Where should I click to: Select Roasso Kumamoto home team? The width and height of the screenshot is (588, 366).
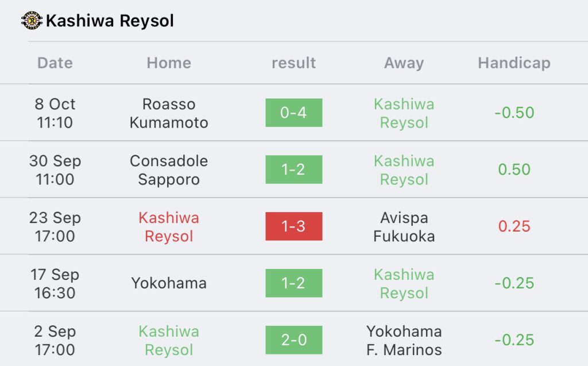[169, 113]
